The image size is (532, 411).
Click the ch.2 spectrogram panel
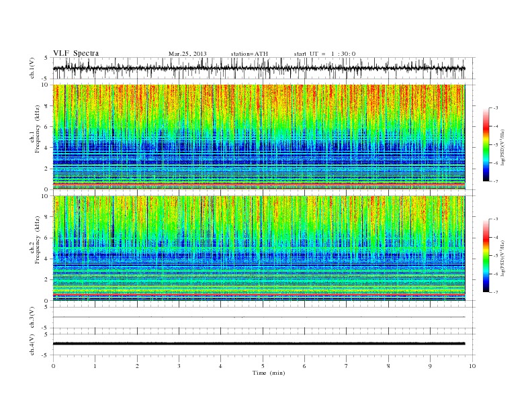[259, 248]
